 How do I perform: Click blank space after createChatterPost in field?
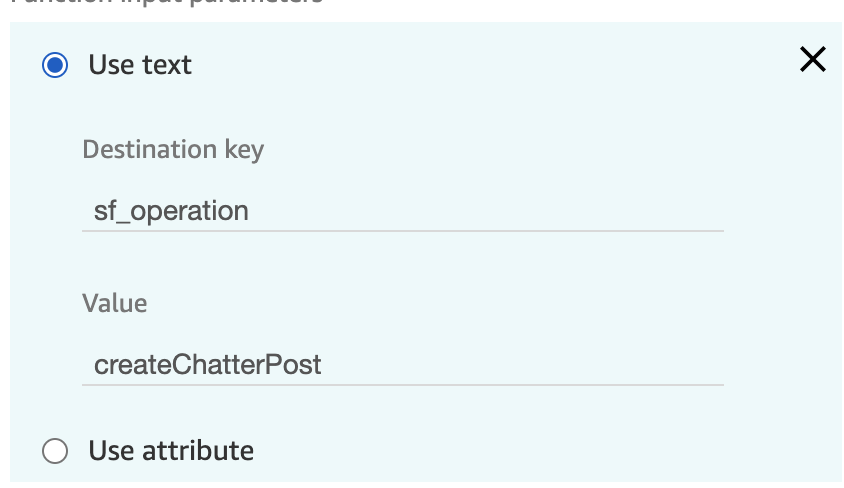pyautogui.click(x=522, y=365)
